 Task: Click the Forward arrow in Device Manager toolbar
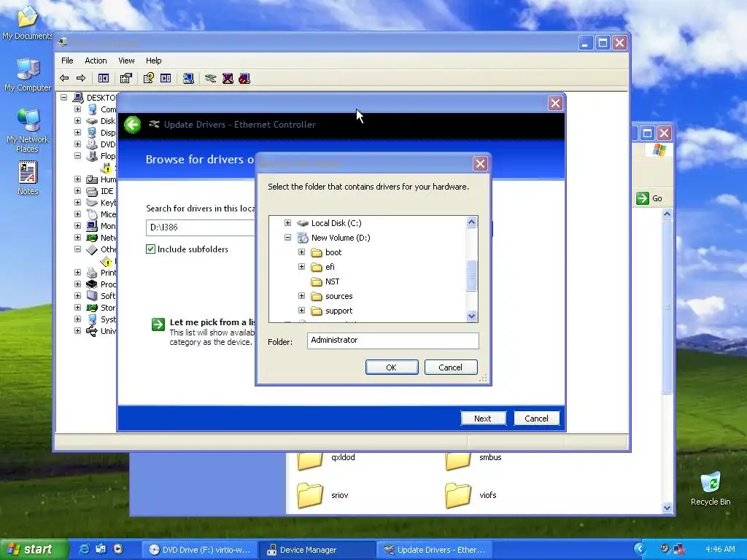point(81,78)
